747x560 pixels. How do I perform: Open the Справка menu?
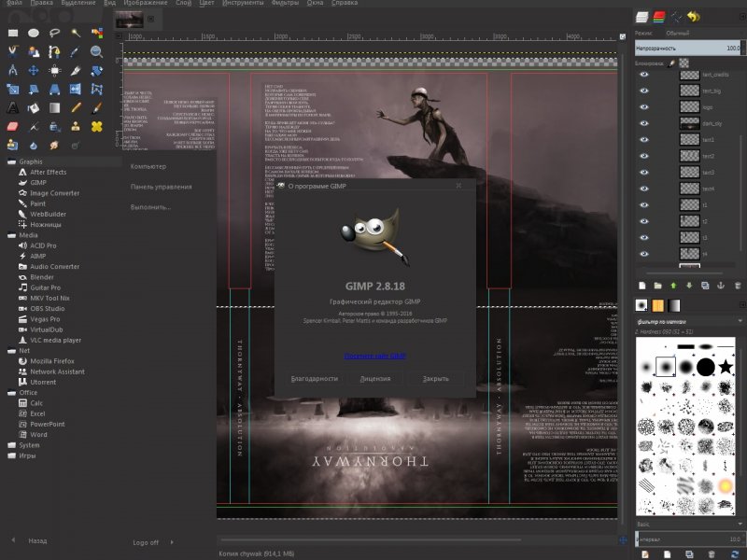344,3
